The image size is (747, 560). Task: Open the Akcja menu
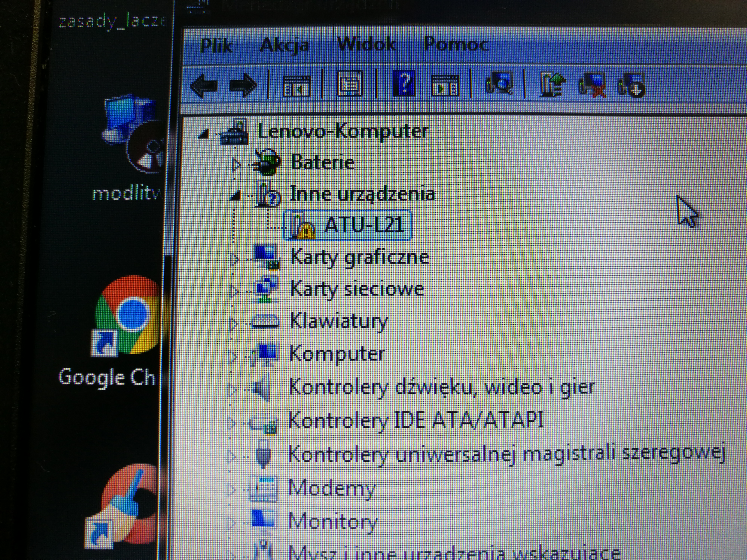pos(284,46)
